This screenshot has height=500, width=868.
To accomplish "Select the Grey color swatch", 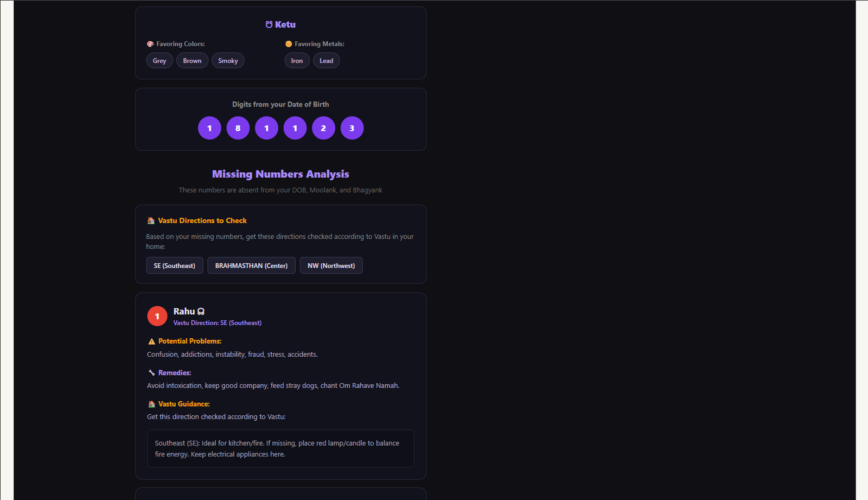I will [159, 60].
